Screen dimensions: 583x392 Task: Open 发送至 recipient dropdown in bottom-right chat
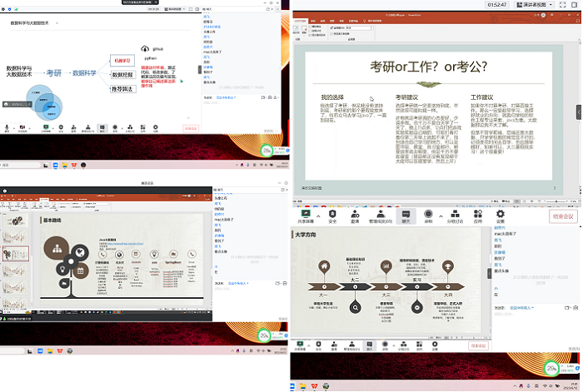(x=521, y=308)
